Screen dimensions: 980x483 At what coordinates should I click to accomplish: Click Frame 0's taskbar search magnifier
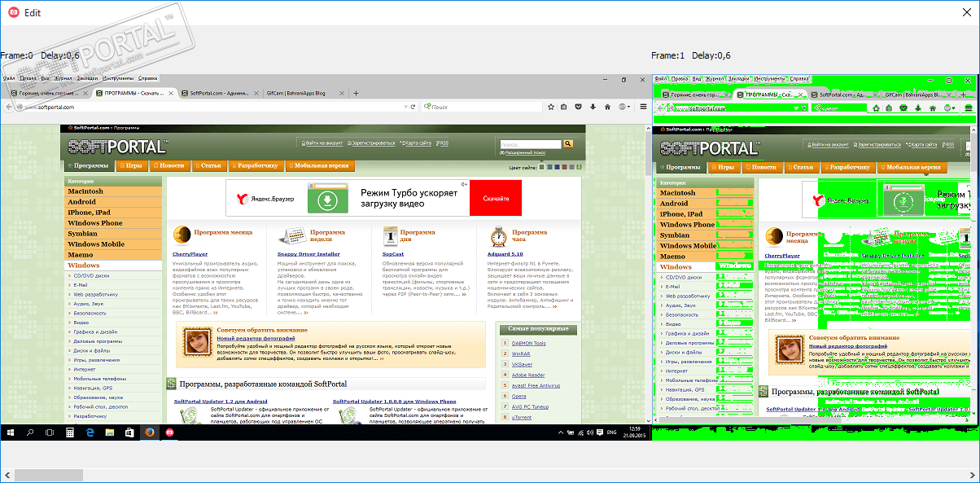(x=30, y=433)
